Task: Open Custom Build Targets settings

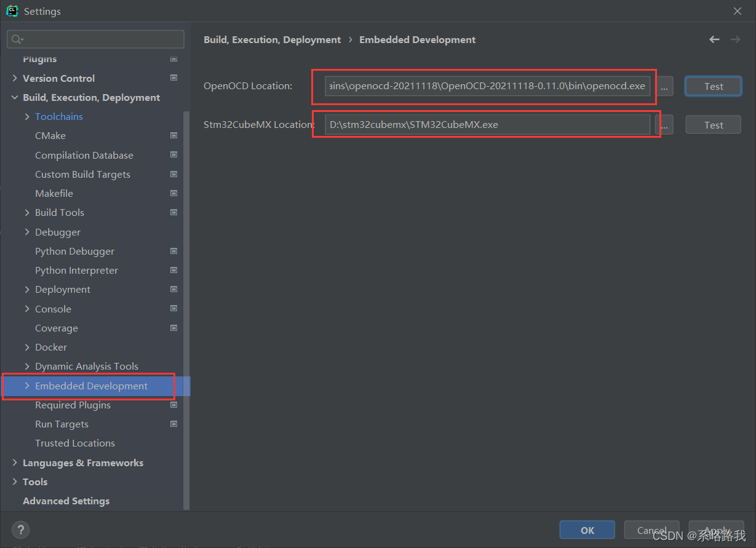Action: coord(82,174)
